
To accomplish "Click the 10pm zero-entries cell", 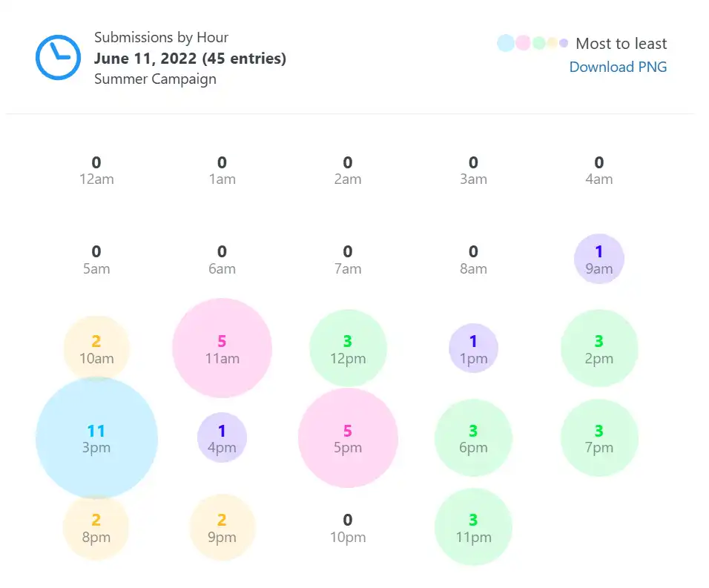I will coord(348,527).
